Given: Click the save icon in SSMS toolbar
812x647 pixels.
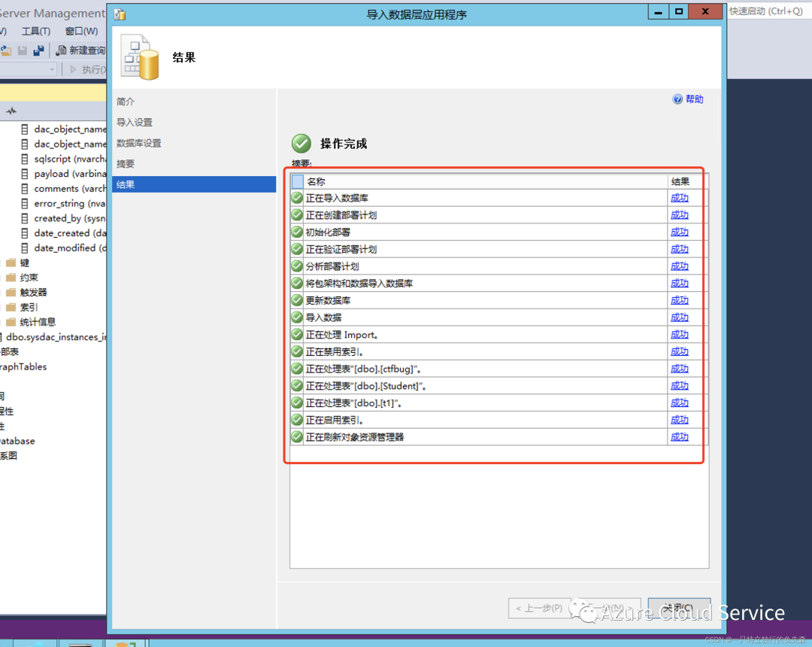Looking at the screenshot, I should pyautogui.click(x=23, y=50).
